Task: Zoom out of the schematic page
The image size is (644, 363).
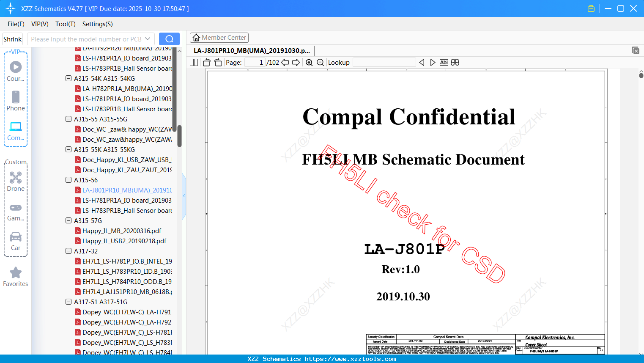Action: [320, 63]
